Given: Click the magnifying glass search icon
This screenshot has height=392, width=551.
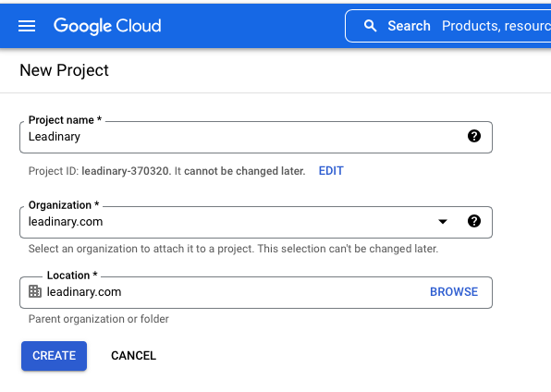Looking at the screenshot, I should pos(370,26).
